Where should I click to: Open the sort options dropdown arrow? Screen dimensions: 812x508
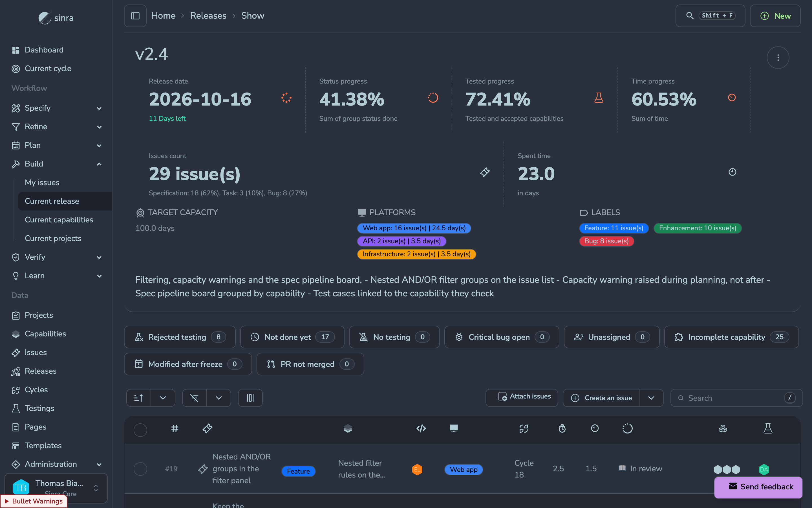click(163, 398)
